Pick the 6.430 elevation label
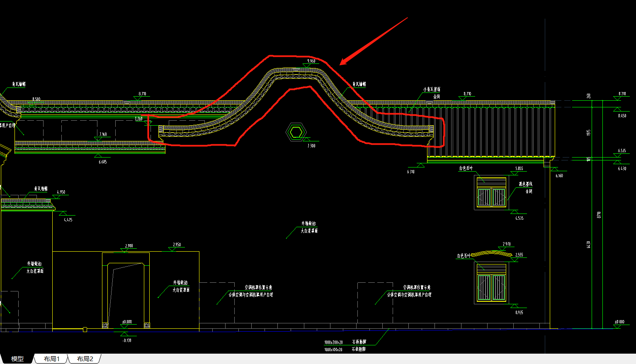Screen dimensions: 636x364 pyautogui.click(x=622, y=169)
